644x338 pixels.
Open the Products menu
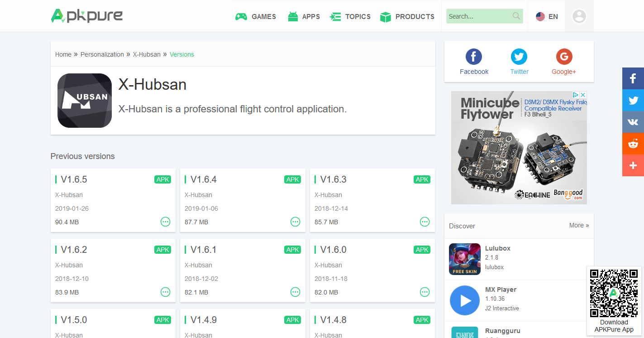pyautogui.click(x=407, y=17)
